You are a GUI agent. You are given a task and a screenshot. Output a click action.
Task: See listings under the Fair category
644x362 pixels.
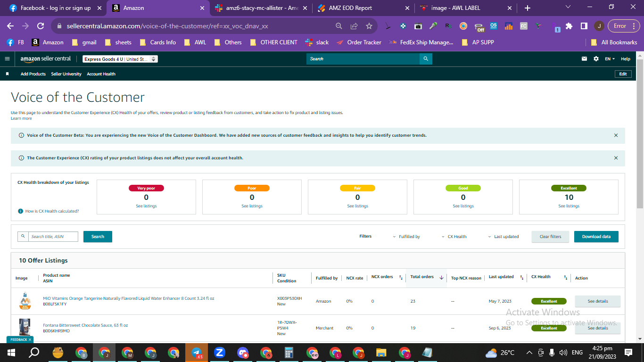pyautogui.click(x=357, y=206)
